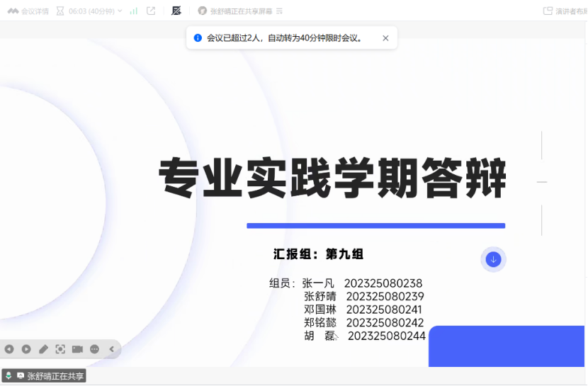The width and height of the screenshot is (588, 386).
Task: Collapse the slide toolbar with left chevron
Action: [x=111, y=349]
